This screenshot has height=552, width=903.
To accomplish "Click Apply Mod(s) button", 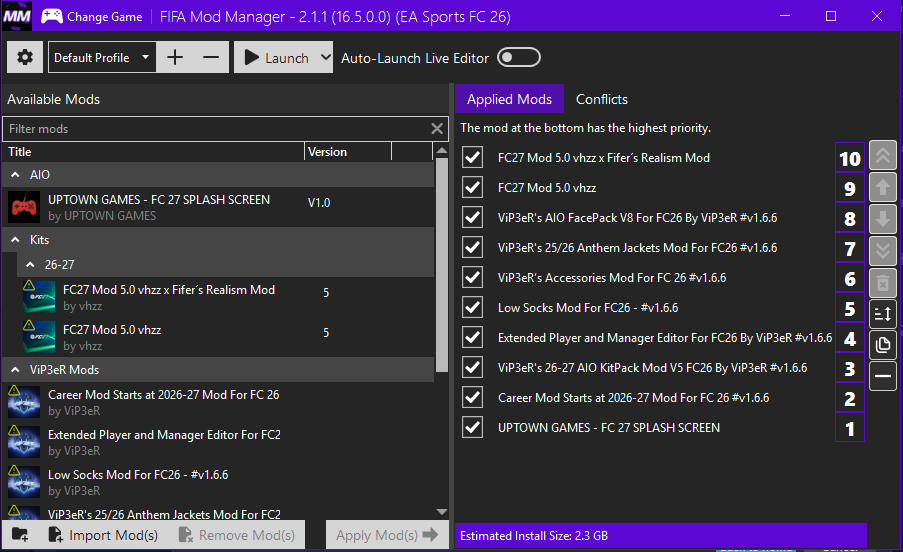I will point(387,535).
